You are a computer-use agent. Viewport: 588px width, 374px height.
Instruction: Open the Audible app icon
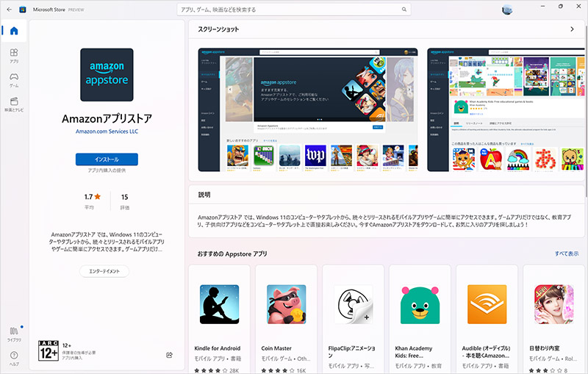pyautogui.click(x=487, y=304)
